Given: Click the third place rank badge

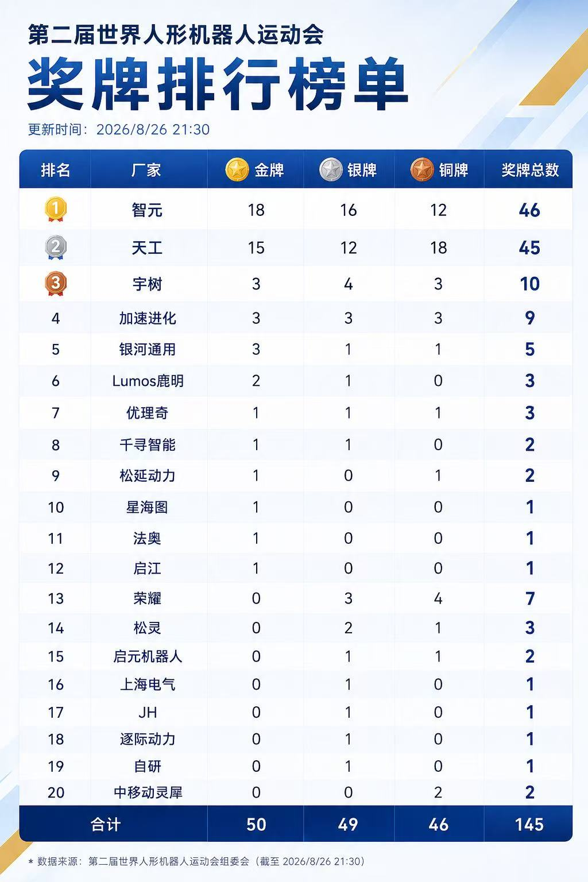Looking at the screenshot, I should coord(56,284).
